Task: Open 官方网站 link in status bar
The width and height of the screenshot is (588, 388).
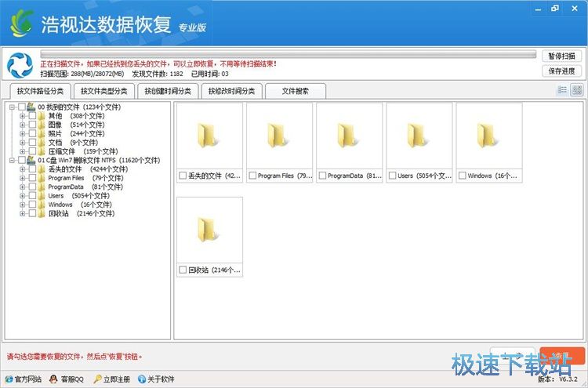Action: 24,379
